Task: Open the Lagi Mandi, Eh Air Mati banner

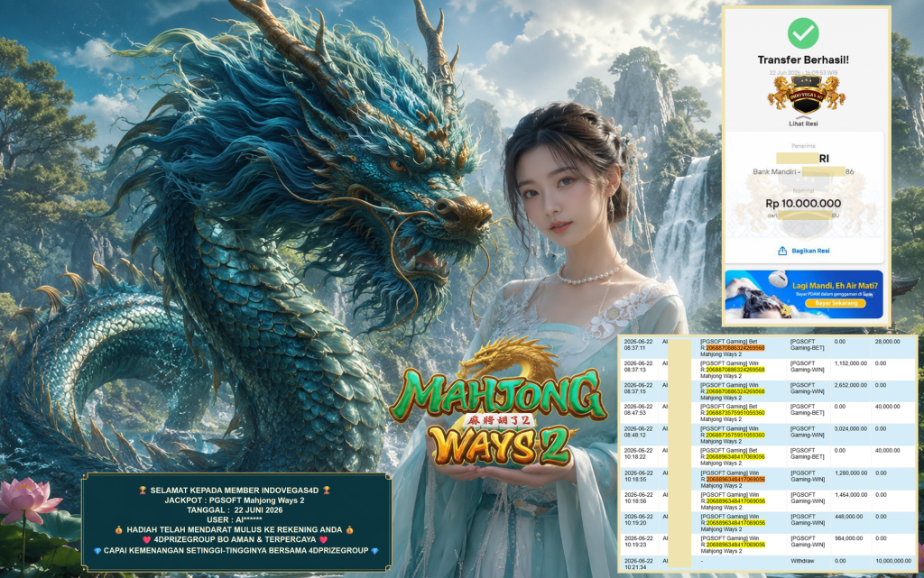Action: (x=804, y=294)
